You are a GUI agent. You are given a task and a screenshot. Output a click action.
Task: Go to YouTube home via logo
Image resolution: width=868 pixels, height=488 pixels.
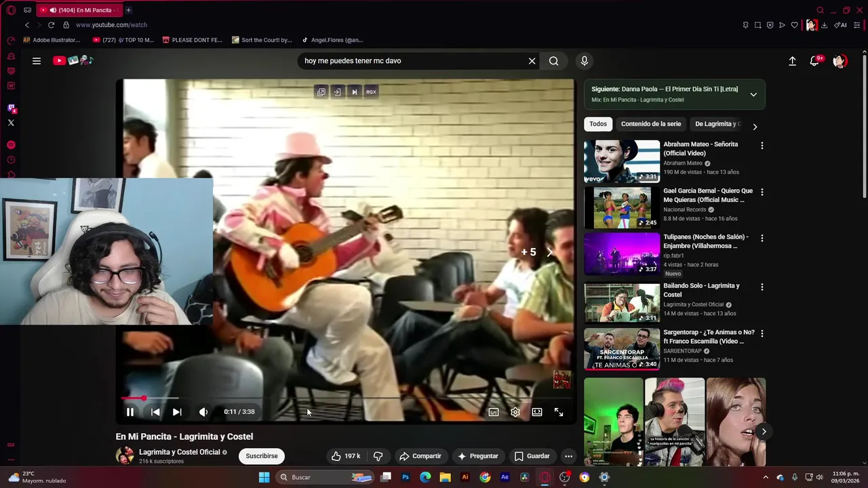coord(73,61)
